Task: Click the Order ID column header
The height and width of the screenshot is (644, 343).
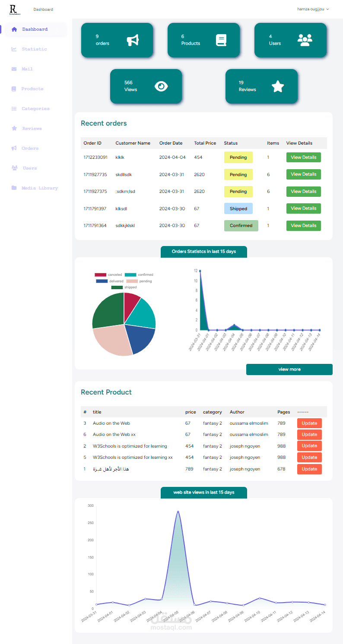Action: 92,143
